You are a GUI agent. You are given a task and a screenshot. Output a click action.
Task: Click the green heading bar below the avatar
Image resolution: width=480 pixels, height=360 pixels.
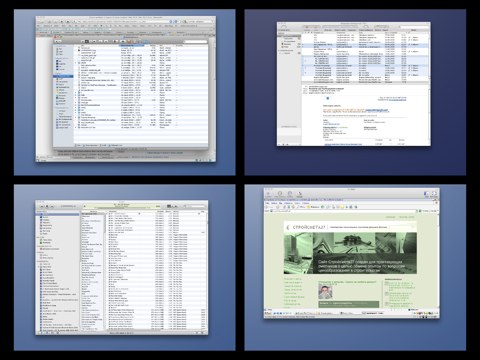[x=349, y=304]
